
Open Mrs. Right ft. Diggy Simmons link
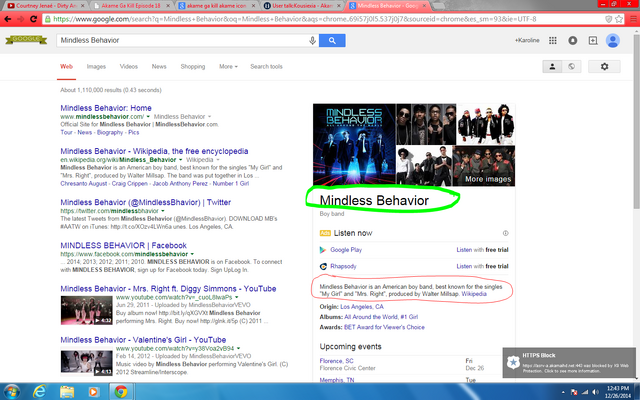pos(168,289)
